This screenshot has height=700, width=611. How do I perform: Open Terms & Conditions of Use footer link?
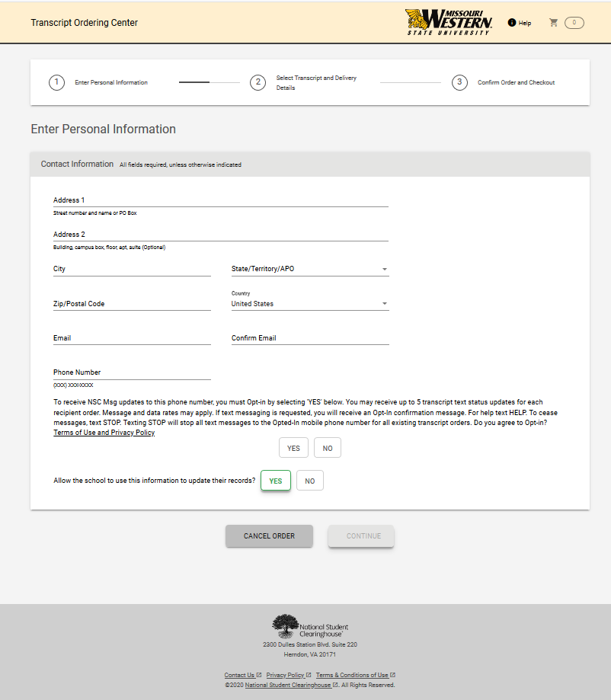356,675
